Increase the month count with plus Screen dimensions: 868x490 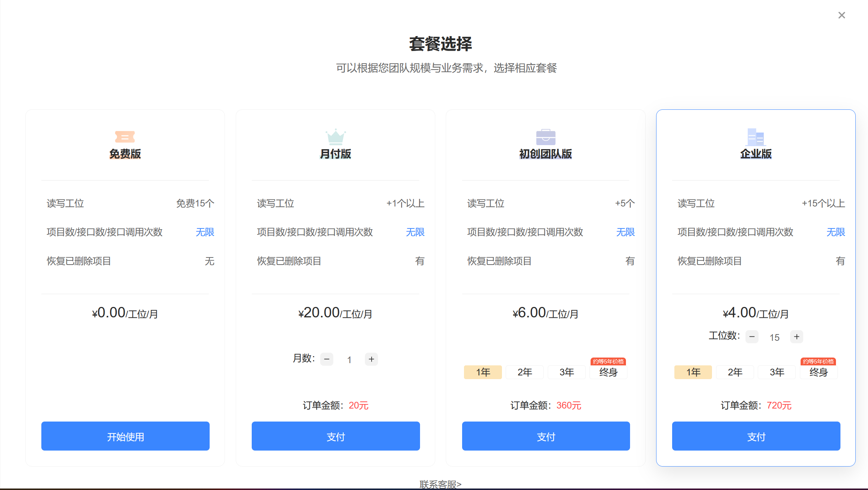point(371,359)
